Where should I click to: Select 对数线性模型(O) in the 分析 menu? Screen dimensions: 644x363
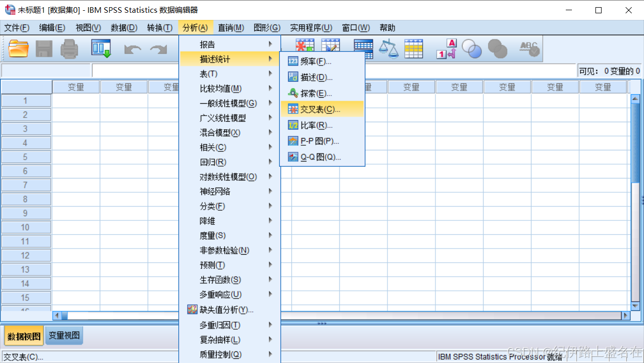click(229, 177)
